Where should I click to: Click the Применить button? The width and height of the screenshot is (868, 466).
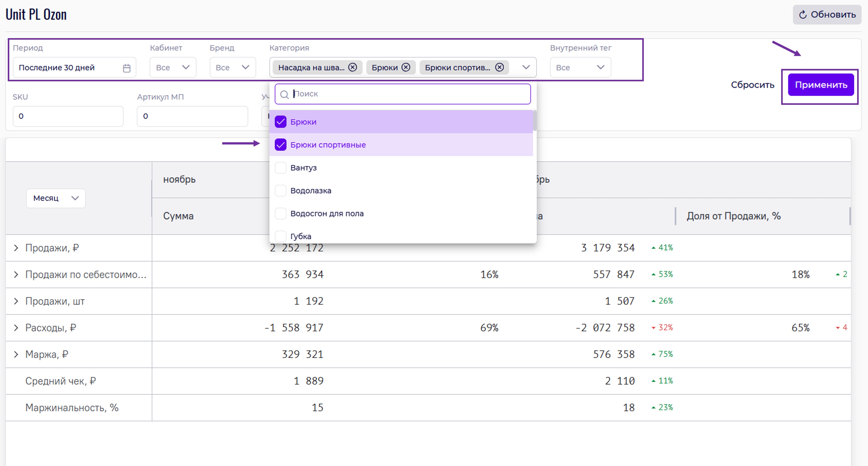[821, 85]
